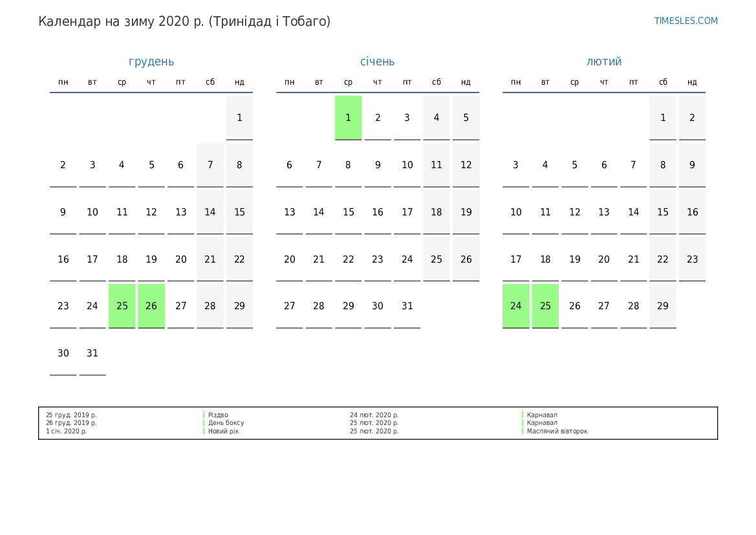The image size is (756, 535).
Task: Click the 24 лют. 2020 р. legend date
Action: [x=374, y=415]
